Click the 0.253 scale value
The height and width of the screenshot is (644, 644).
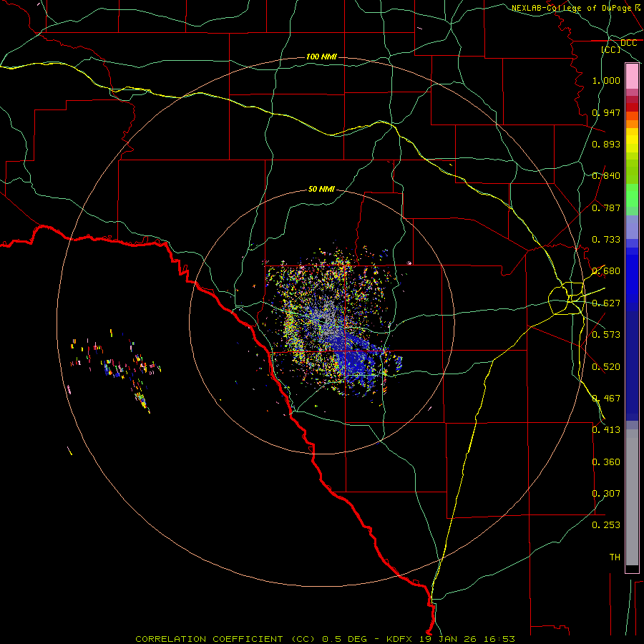[x=606, y=525]
